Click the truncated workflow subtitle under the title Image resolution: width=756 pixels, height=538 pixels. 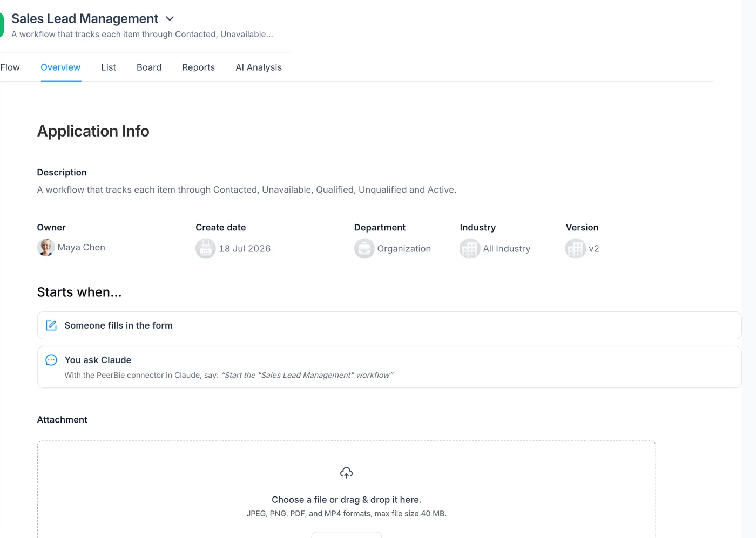pyautogui.click(x=142, y=34)
